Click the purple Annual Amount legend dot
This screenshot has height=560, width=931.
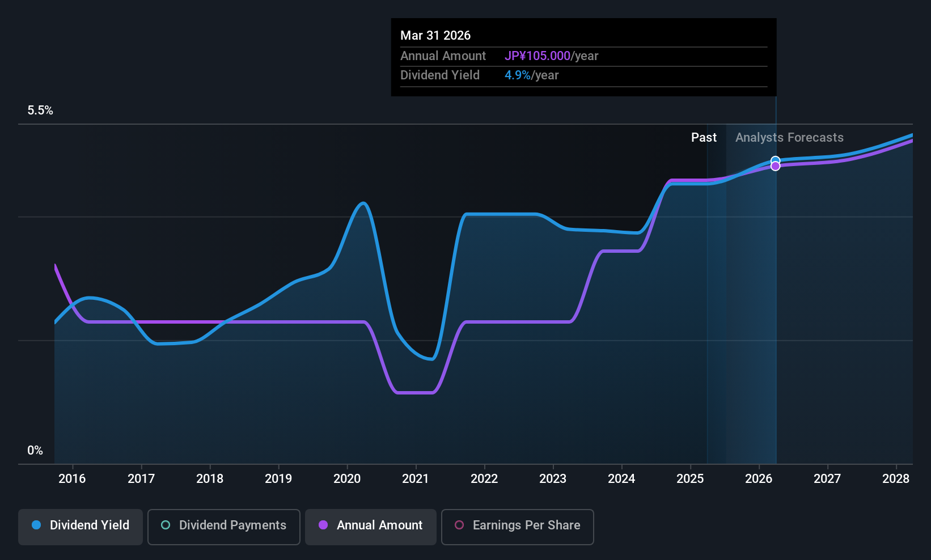pyautogui.click(x=323, y=525)
